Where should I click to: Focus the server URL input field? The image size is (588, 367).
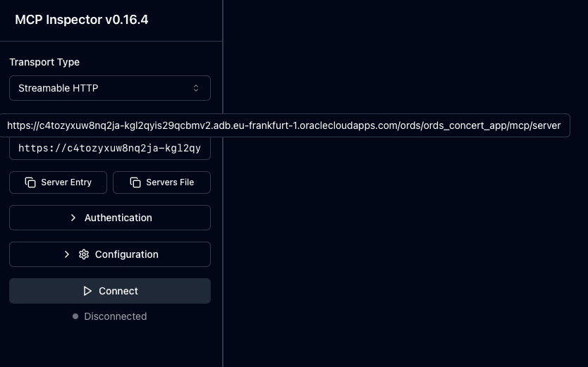click(x=109, y=149)
